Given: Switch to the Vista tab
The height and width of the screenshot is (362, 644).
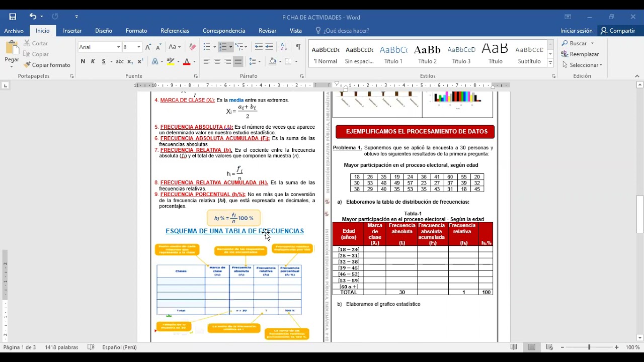Looking at the screenshot, I should tap(296, 31).
